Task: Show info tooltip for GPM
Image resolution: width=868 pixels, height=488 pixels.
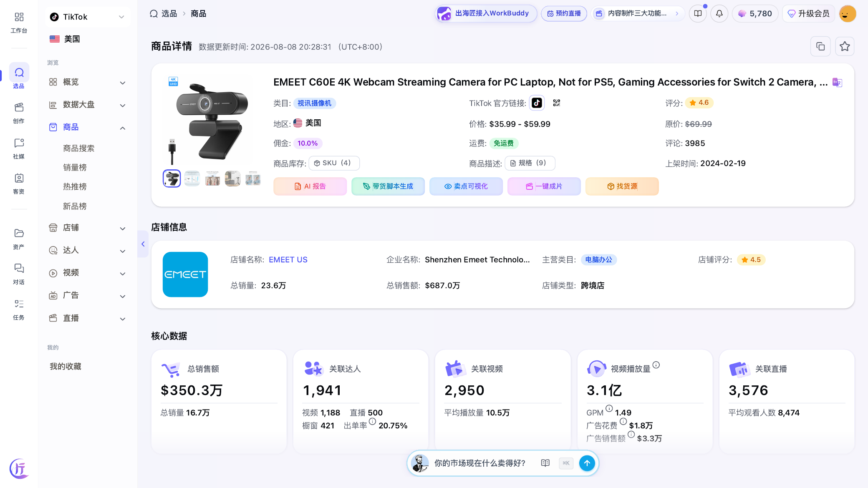Action: tap(609, 408)
